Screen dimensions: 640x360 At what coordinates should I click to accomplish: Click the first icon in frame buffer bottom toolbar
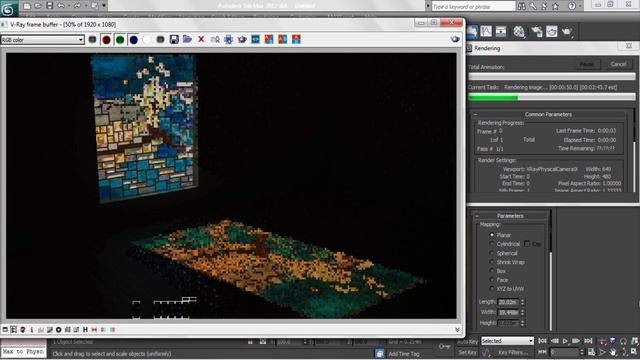click(5, 329)
